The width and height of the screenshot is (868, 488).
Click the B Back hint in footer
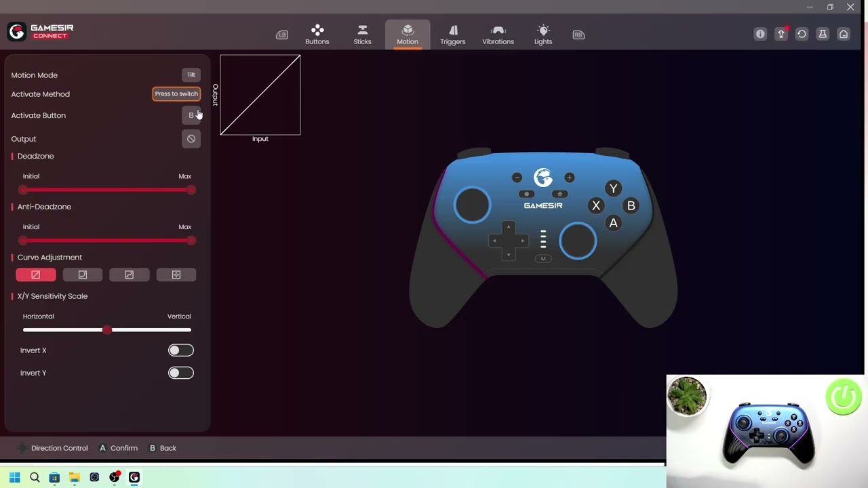(x=163, y=448)
